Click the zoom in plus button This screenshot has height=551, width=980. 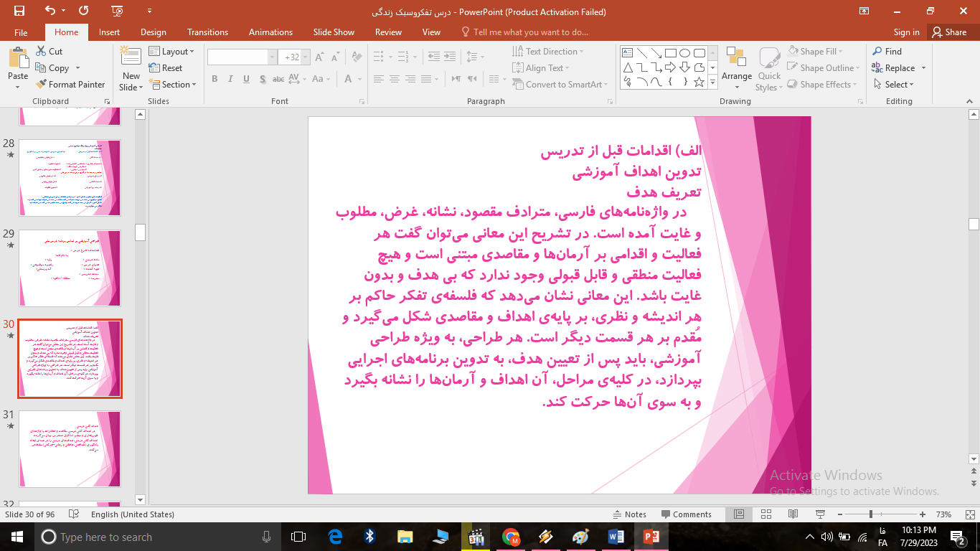923,514
